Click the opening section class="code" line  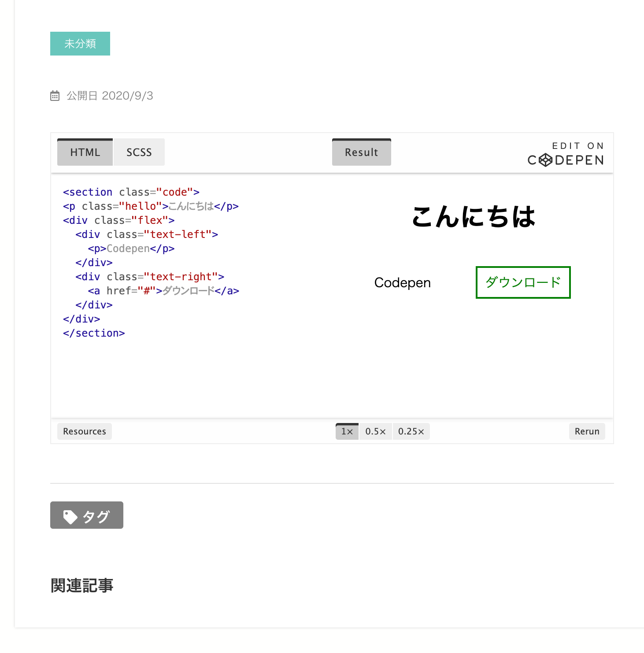coord(131,192)
